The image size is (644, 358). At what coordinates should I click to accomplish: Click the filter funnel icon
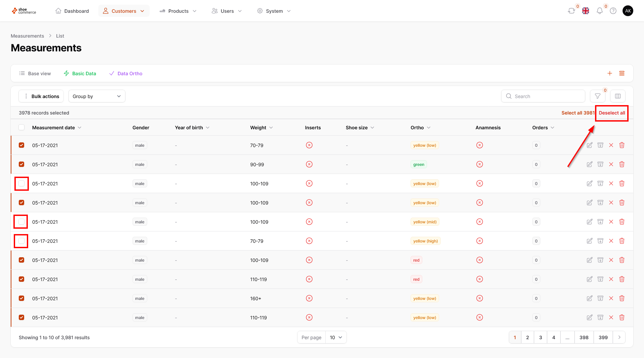tap(597, 96)
